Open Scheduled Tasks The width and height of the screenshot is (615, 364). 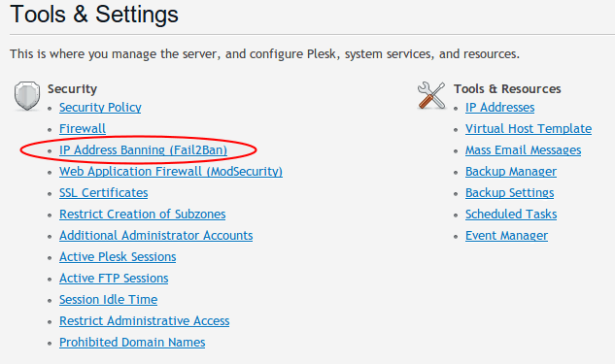(511, 214)
